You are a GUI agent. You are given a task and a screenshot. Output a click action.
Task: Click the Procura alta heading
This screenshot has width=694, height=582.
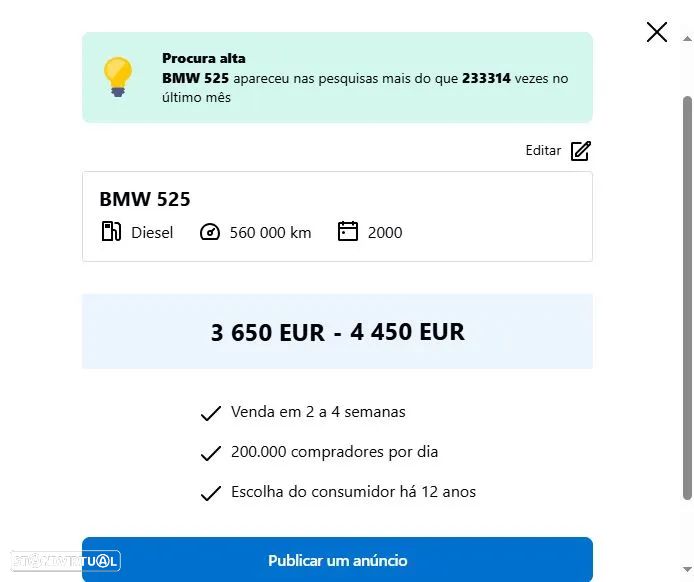(204, 58)
